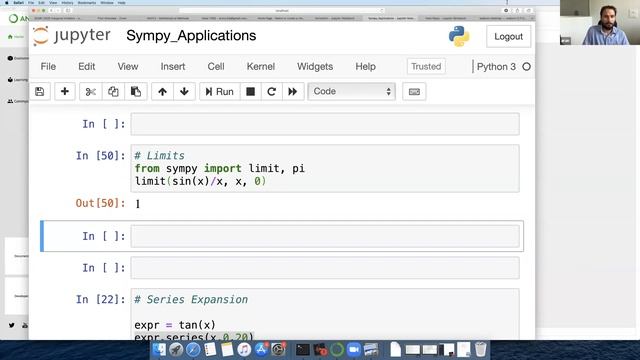The height and width of the screenshot is (360, 640).
Task: Move selected cell up arrow
Action: click(162, 91)
